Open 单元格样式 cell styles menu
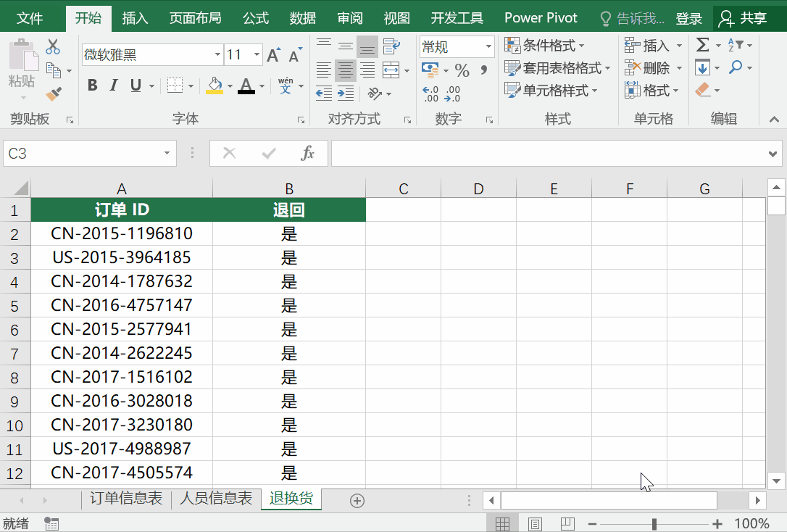The image size is (787, 532). (551, 91)
